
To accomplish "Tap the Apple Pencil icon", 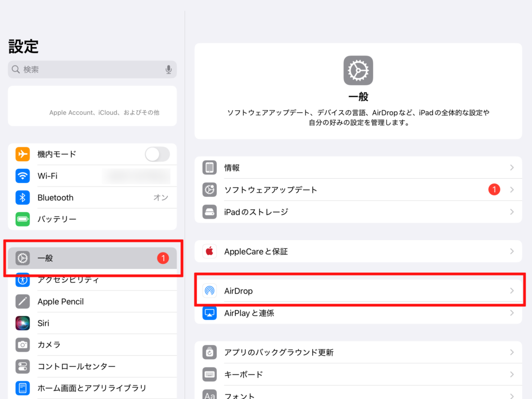I will 23,301.
